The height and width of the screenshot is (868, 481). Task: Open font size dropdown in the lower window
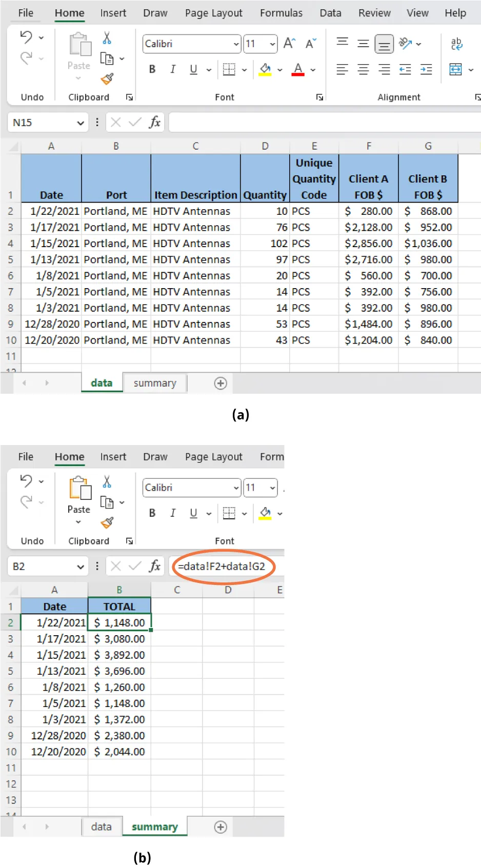[272, 488]
